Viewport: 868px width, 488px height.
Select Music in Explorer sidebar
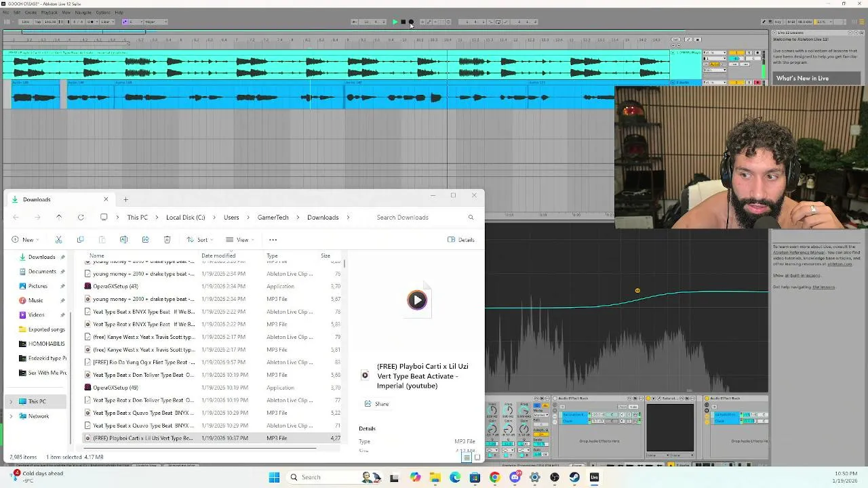pos(35,300)
